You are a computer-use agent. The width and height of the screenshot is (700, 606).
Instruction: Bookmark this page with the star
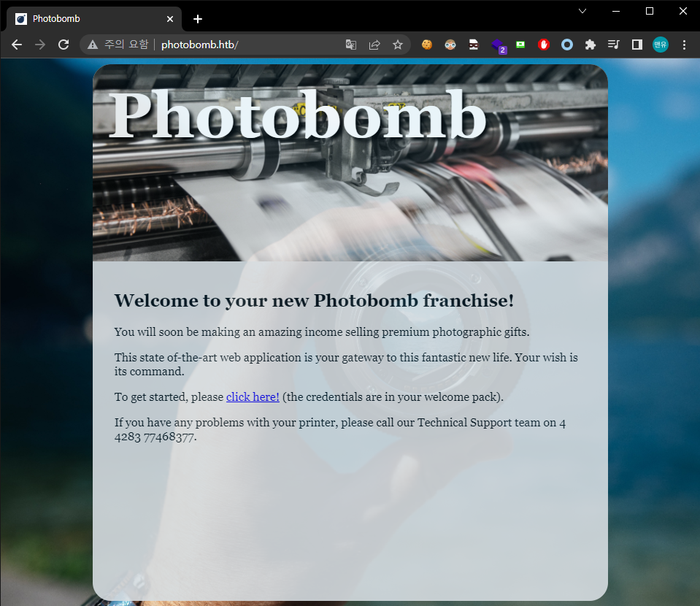click(x=398, y=45)
